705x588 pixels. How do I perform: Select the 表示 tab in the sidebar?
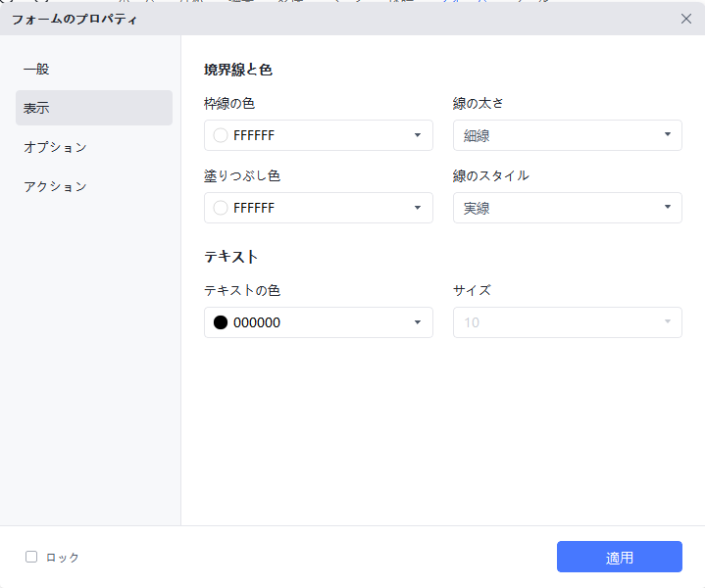click(x=93, y=108)
